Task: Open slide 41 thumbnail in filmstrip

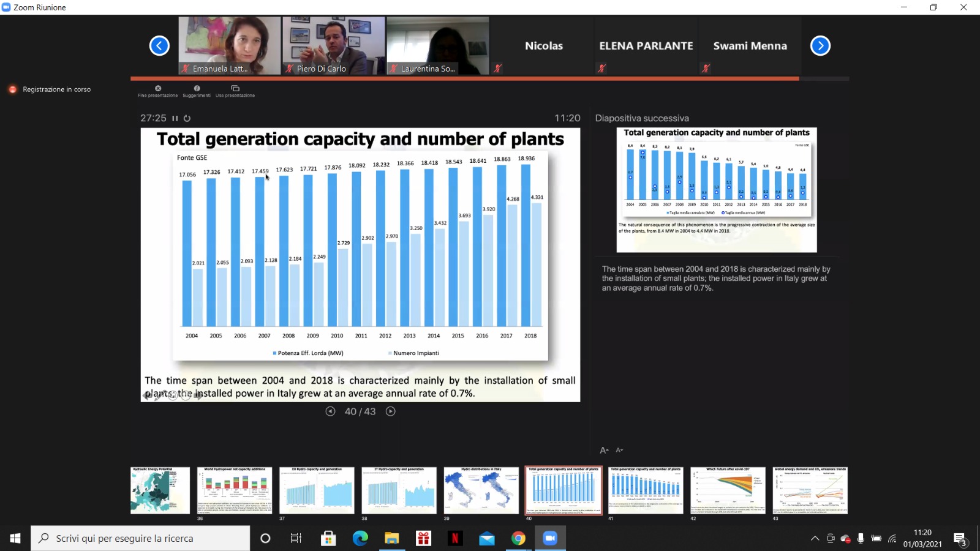Action: tap(646, 490)
